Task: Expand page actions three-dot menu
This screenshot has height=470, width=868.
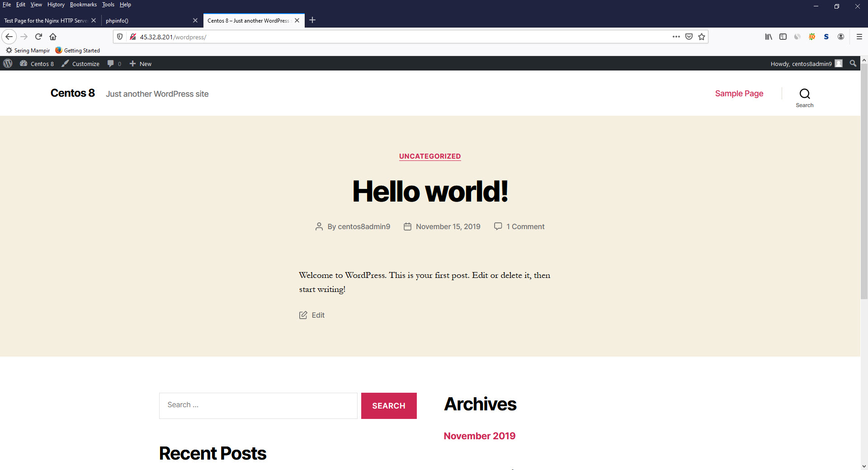Action: (x=676, y=37)
